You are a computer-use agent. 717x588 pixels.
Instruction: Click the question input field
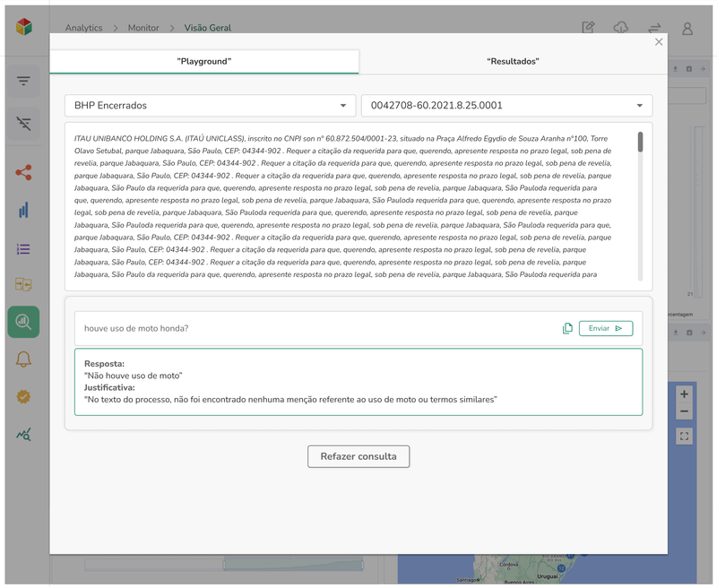314,328
